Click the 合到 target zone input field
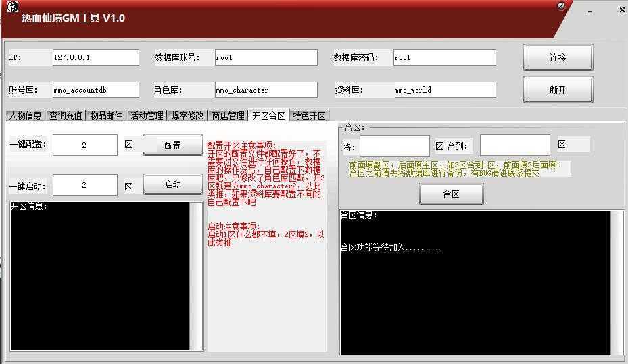 pyautogui.click(x=514, y=145)
